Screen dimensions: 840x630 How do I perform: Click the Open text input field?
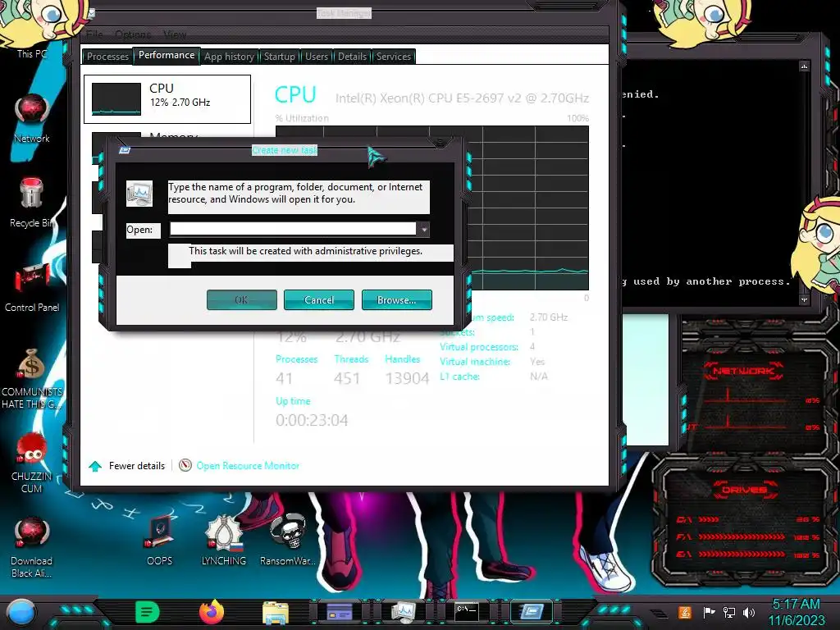click(293, 230)
